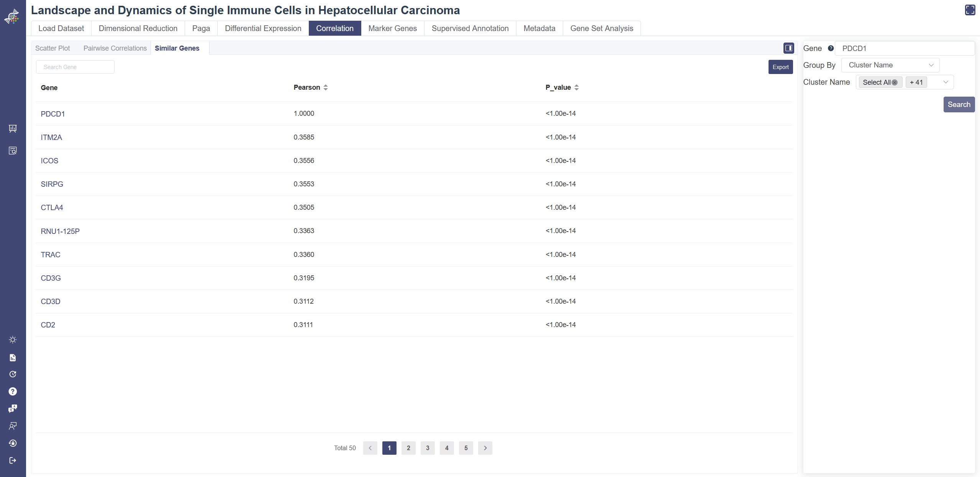Toggle the side panel layout icon
980x477 pixels.
coord(788,48)
